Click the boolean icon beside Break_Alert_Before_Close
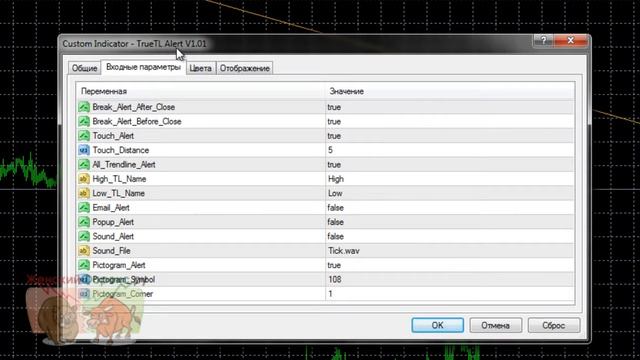Image resolution: width=640 pixels, height=360 pixels. [84, 122]
